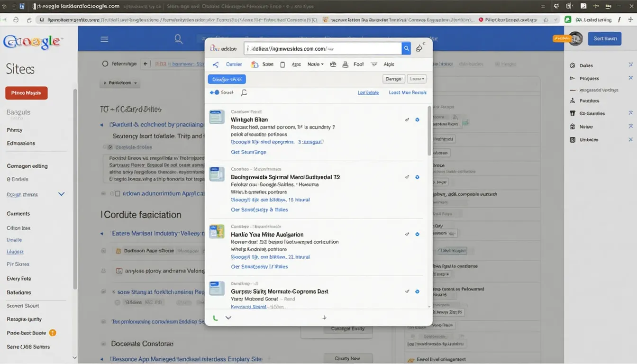The height and width of the screenshot is (364, 637).
Task: Open the Lot Eolete link
Action: click(x=368, y=93)
